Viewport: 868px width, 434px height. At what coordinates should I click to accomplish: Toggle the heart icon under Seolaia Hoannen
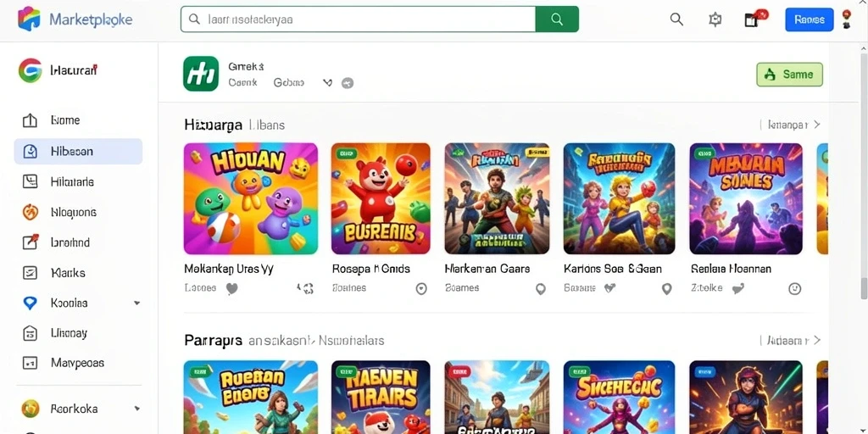click(x=737, y=288)
